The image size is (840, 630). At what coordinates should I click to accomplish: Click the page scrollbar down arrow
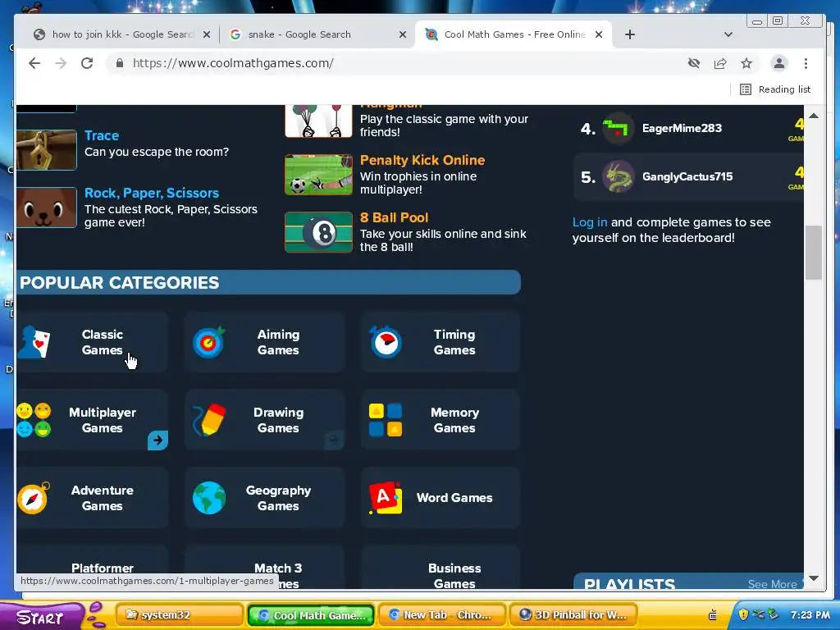pos(813,578)
